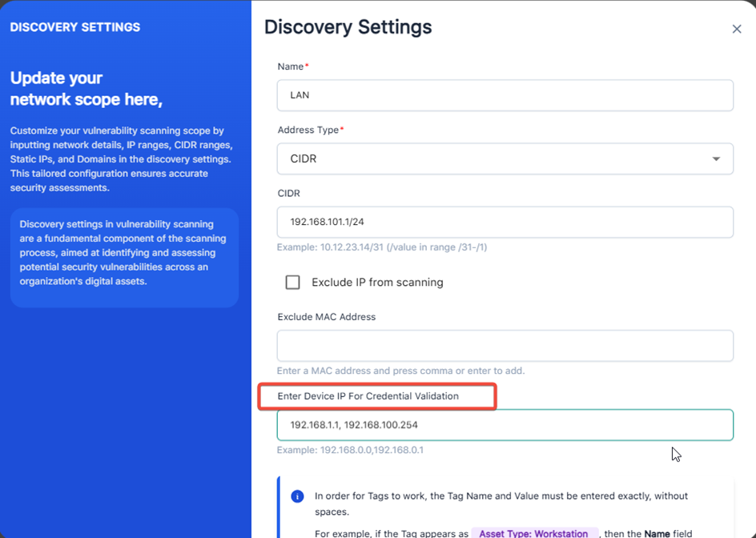This screenshot has width=756, height=538.
Task: Click the Discovery Settings form title
Action: (x=348, y=27)
